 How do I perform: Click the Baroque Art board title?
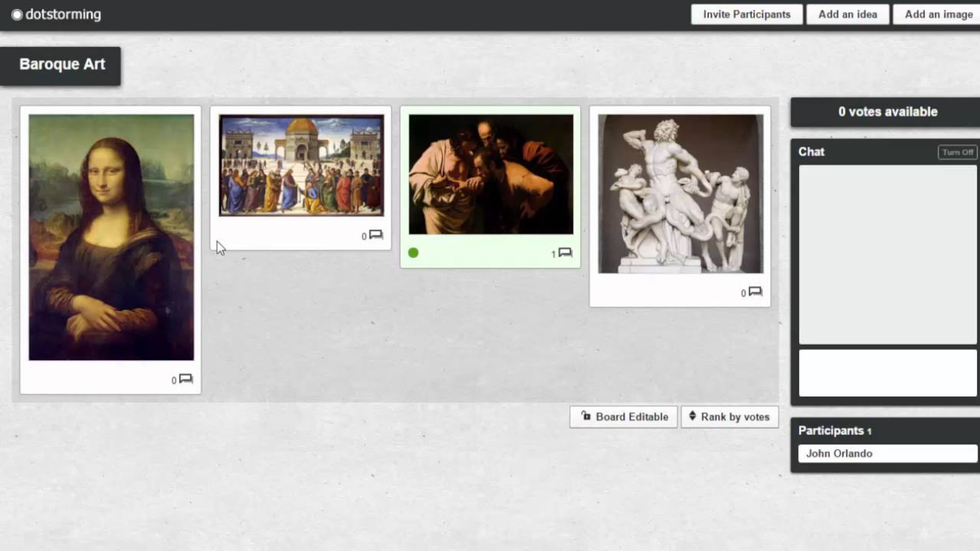click(62, 64)
